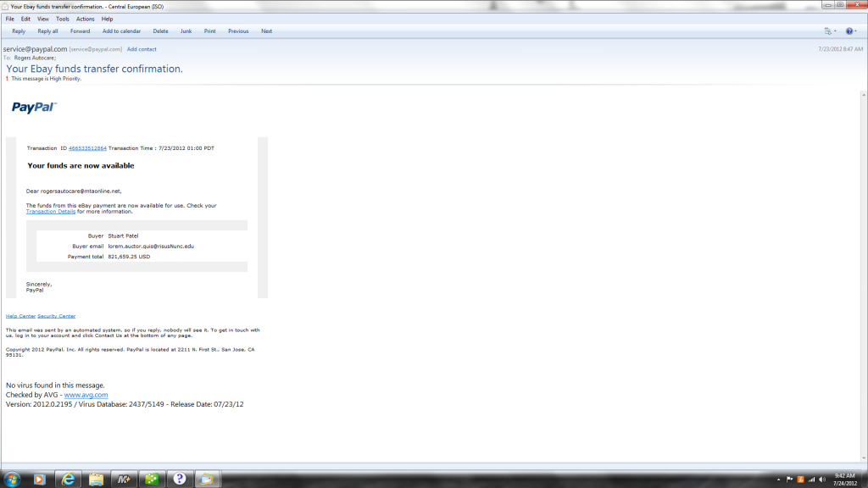Reply to this PayPal email
868x488 pixels.
pyautogui.click(x=19, y=31)
